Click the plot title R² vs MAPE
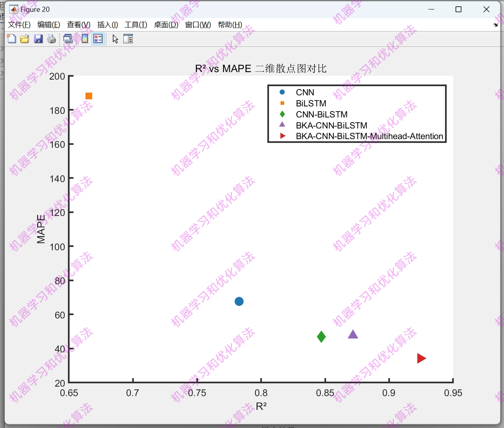 (261, 69)
